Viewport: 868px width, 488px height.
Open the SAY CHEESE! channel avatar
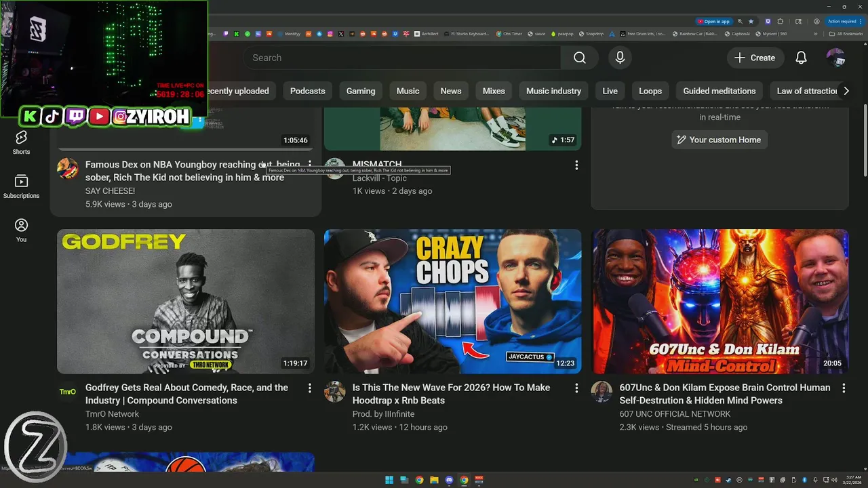pyautogui.click(x=68, y=168)
